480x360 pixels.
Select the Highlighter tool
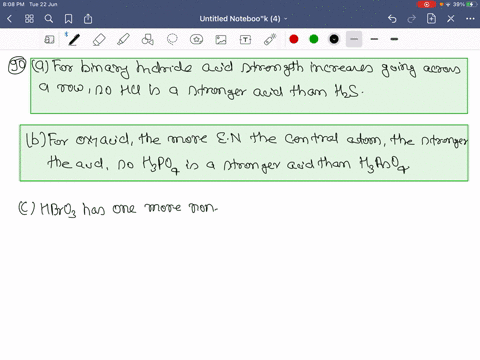[x=123, y=40]
